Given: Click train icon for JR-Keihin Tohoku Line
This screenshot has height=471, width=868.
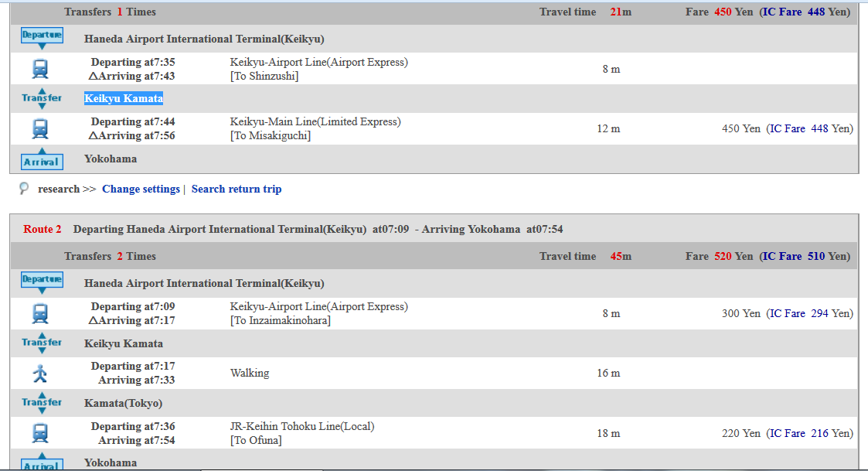Looking at the screenshot, I should tap(40, 433).
